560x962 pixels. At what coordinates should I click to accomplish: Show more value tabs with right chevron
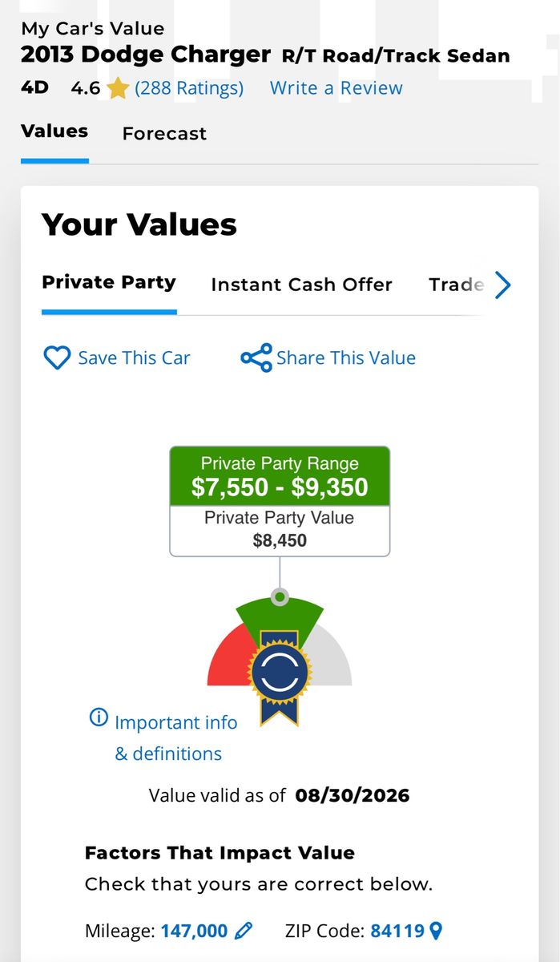[502, 285]
